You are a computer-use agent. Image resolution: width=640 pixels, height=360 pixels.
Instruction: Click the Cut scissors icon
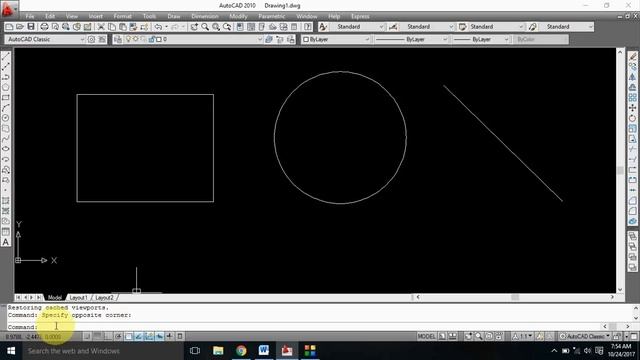(x=101, y=27)
